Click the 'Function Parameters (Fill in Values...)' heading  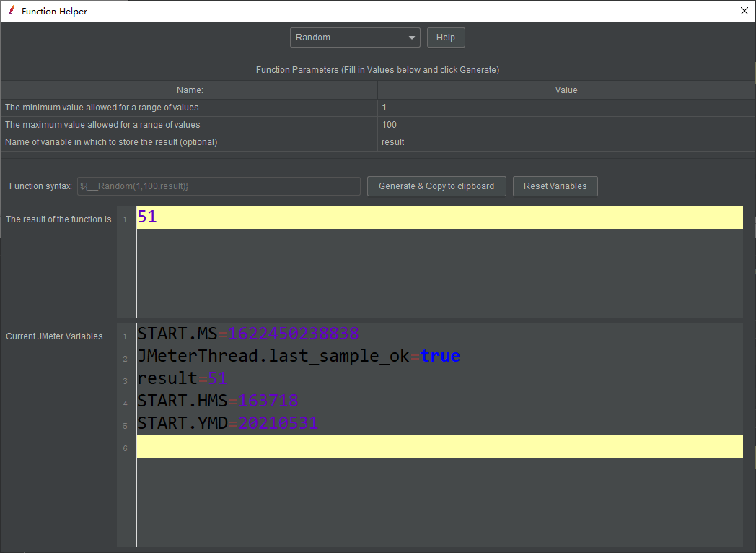(377, 70)
